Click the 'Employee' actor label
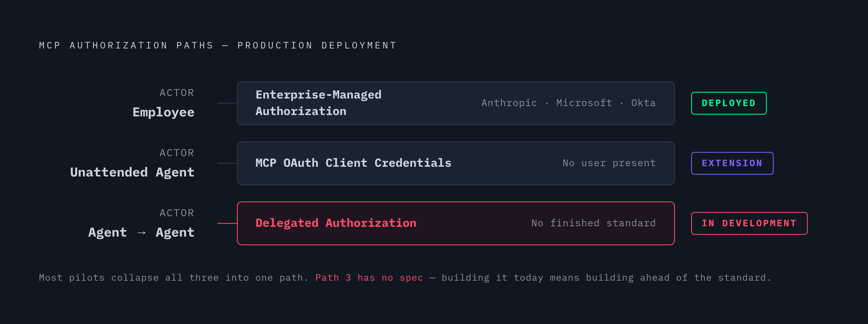 (x=163, y=113)
